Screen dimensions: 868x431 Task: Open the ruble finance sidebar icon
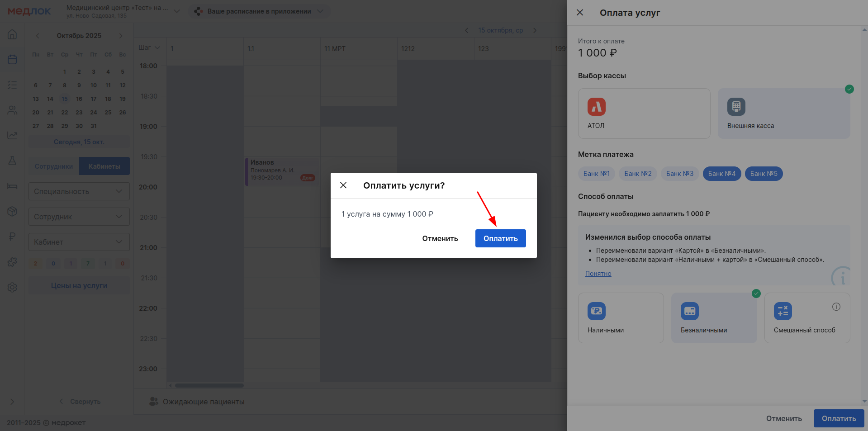coord(12,237)
